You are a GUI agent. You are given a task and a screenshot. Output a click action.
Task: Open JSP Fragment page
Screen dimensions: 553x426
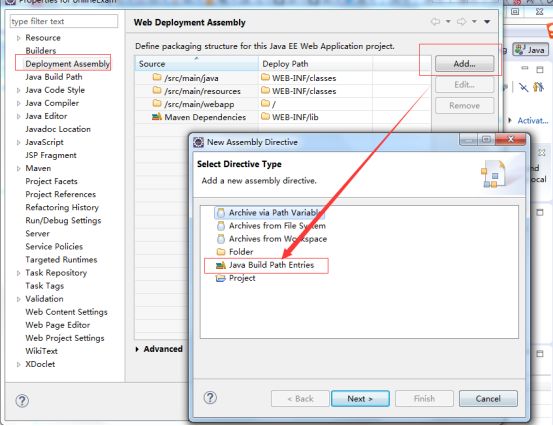click(x=51, y=155)
